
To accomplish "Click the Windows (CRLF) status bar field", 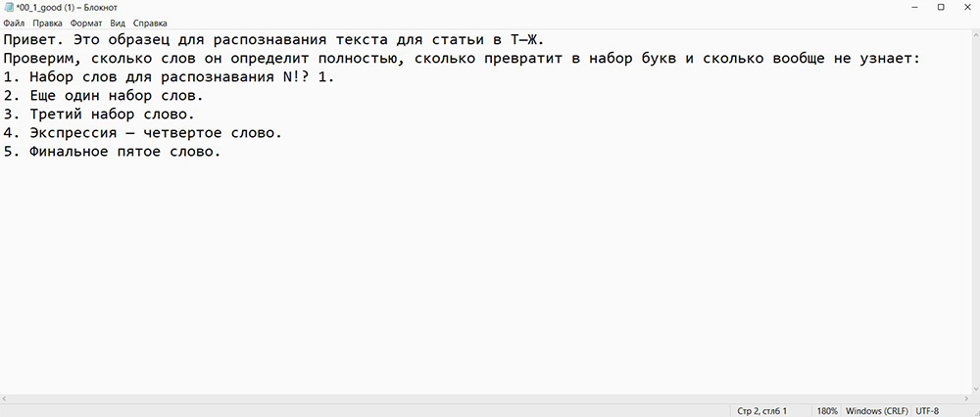I will [876, 411].
